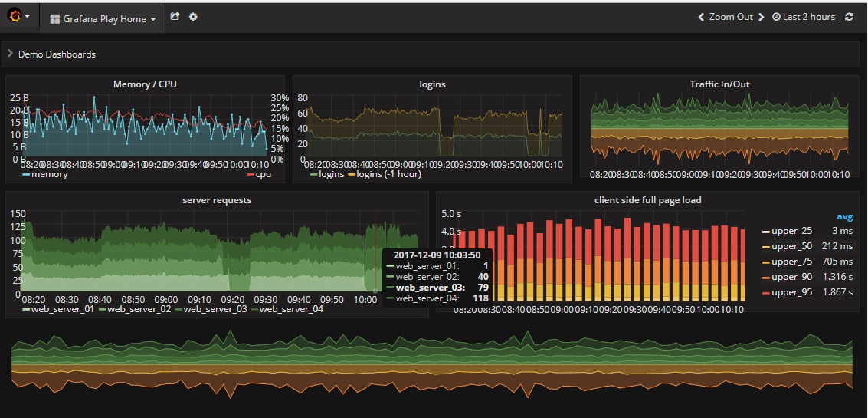The image size is (868, 418).
Task: Click the Traffic In/Out panel title
Action: tap(719, 84)
